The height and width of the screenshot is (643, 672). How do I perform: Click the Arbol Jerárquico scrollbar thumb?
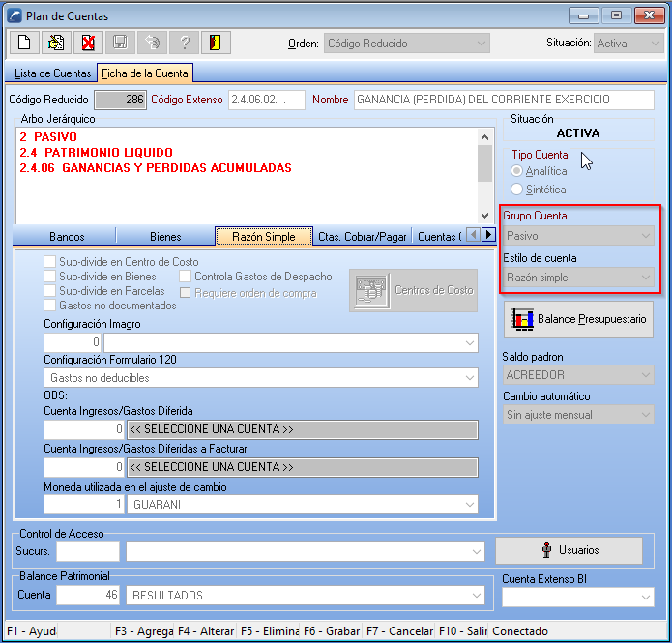point(484,163)
